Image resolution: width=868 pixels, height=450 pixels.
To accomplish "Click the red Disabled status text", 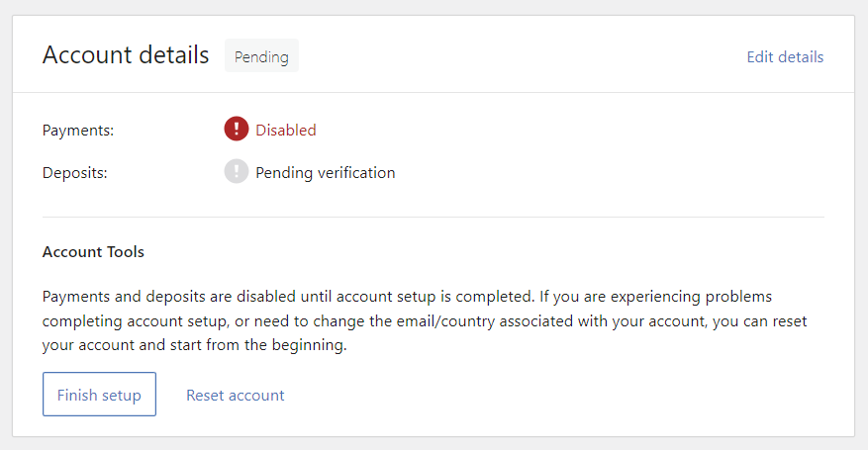I will click(286, 130).
